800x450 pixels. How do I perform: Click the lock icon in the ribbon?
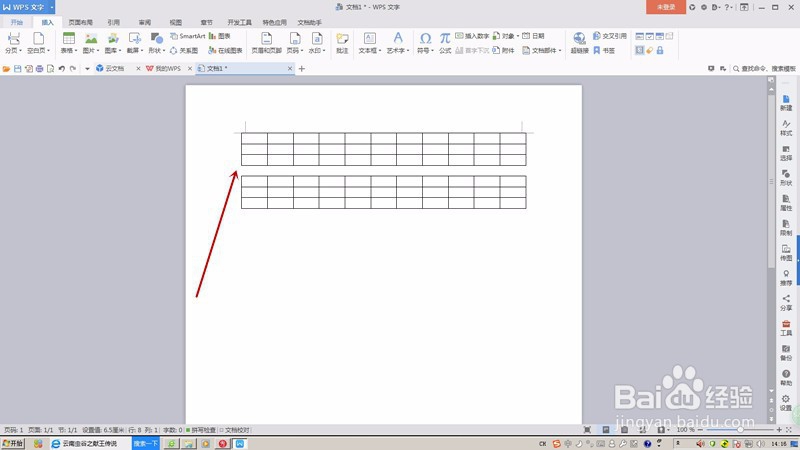[660, 51]
